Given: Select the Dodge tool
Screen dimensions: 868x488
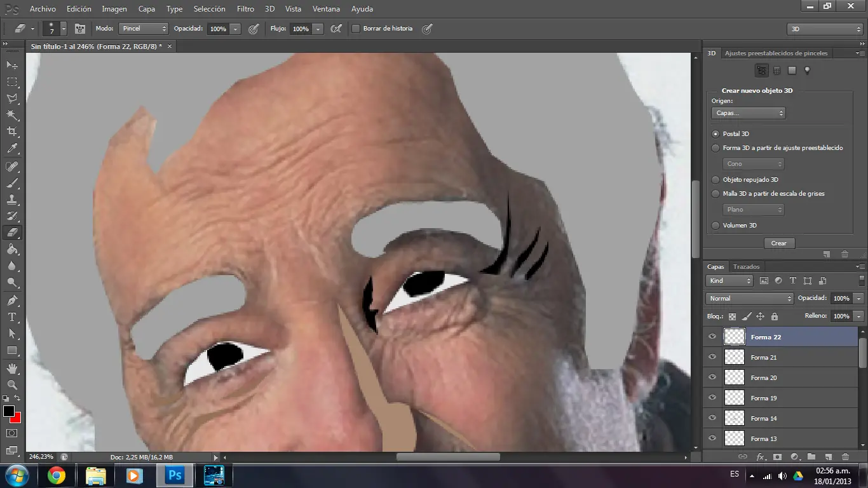Looking at the screenshot, I should point(12,283).
